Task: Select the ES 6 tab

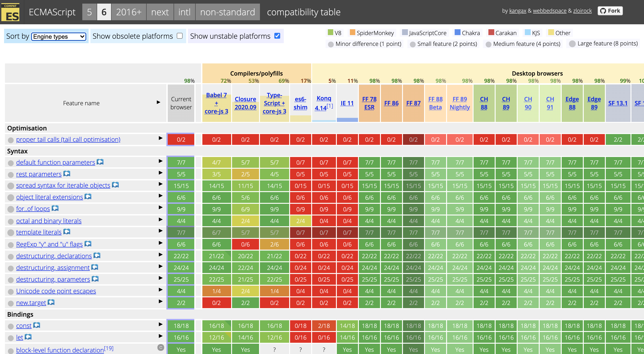Action: tap(104, 12)
